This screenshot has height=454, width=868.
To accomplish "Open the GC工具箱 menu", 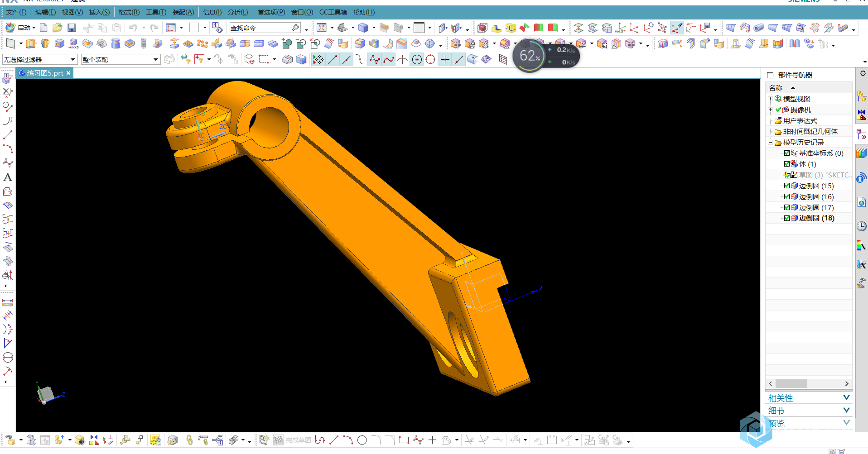I will [333, 12].
